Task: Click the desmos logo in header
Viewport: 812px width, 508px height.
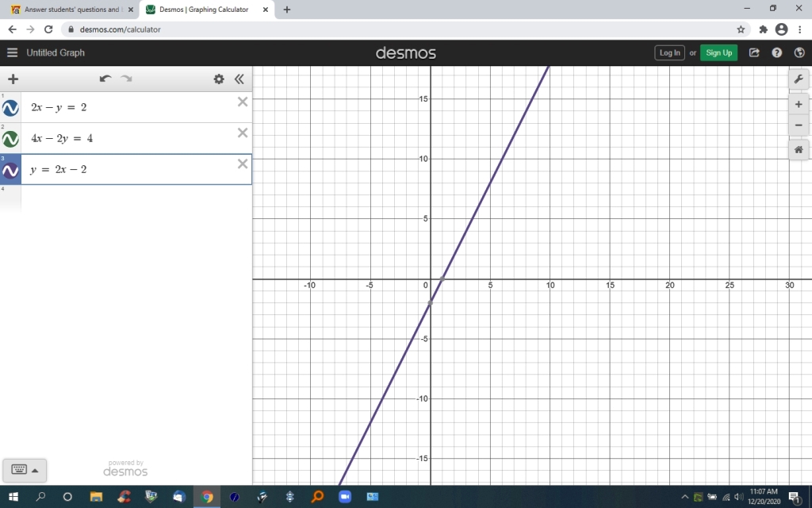Action: 405,53
